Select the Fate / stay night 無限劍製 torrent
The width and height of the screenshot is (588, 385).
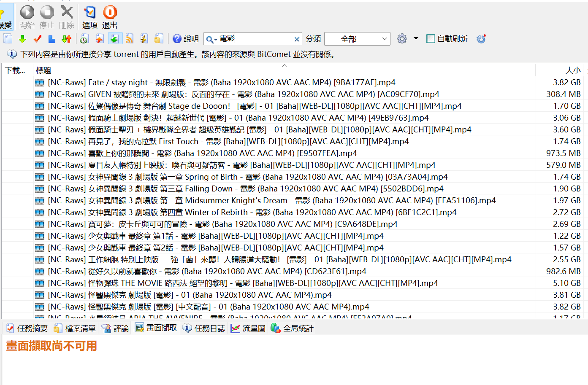pyautogui.click(x=221, y=82)
